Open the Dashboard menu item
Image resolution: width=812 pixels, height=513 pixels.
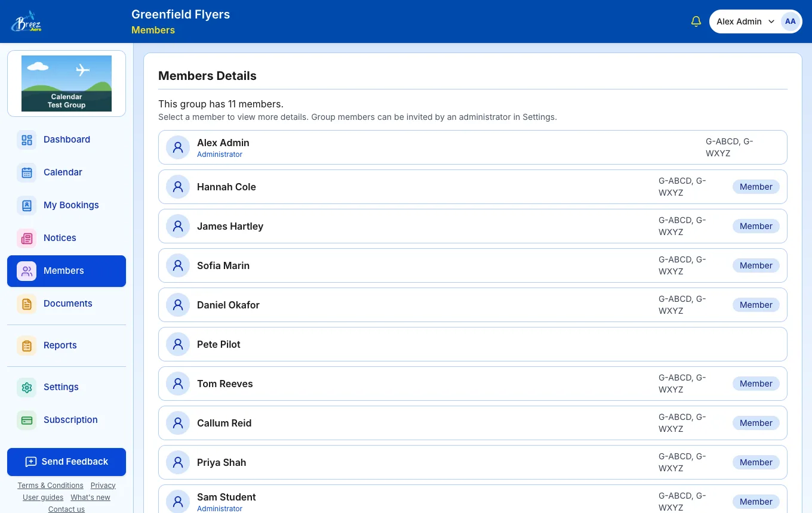click(x=66, y=140)
